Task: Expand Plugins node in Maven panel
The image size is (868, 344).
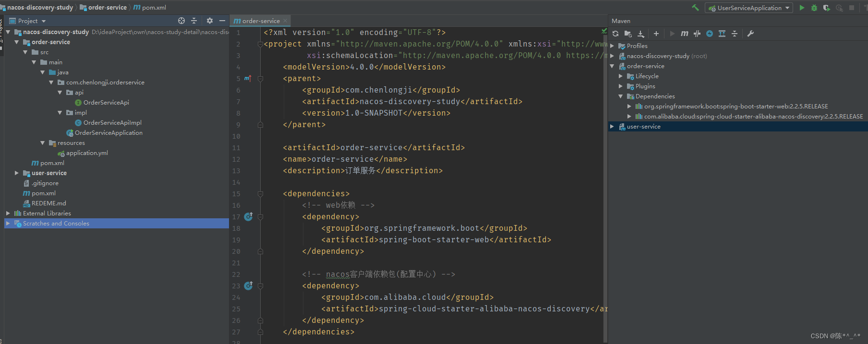Action: click(621, 86)
